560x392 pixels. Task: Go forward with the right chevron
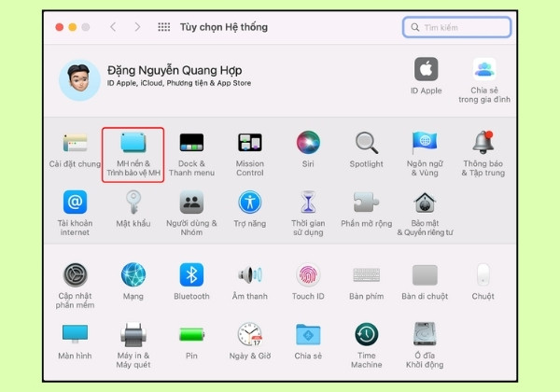[x=137, y=27]
